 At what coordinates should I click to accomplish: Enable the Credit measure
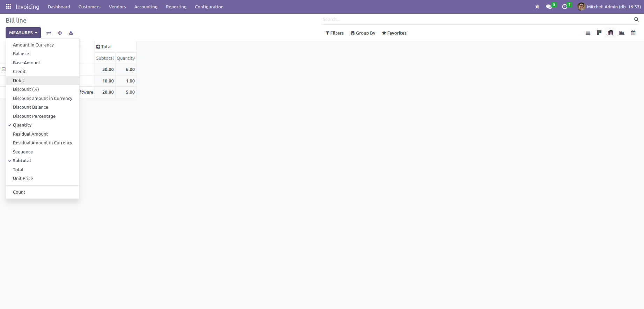(x=43, y=71)
